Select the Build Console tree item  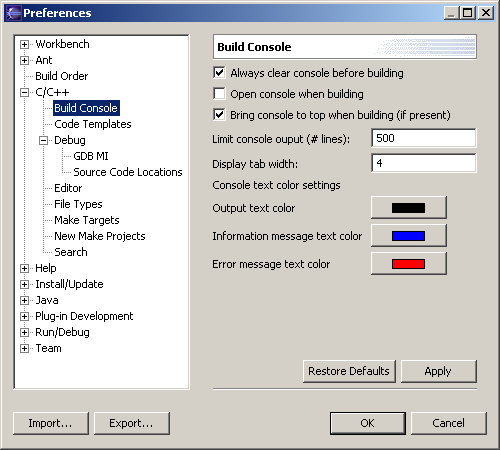(x=86, y=108)
